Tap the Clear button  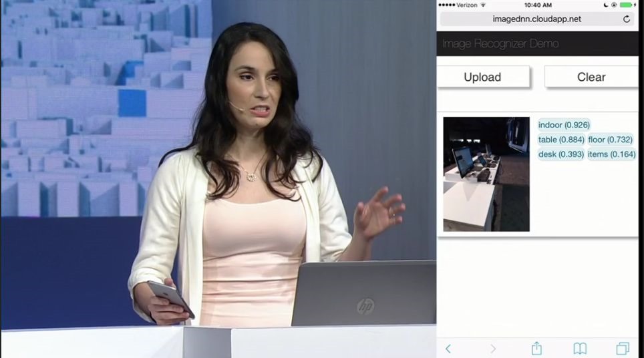[x=591, y=77]
